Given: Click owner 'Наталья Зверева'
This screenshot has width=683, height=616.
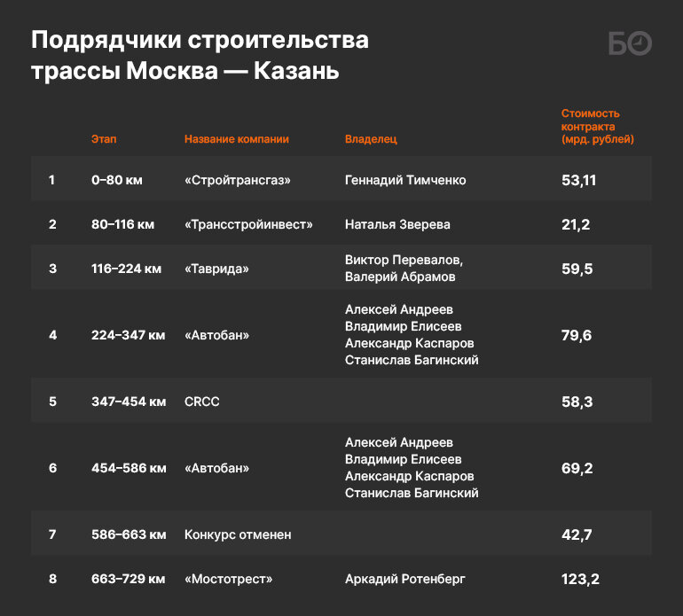Looking at the screenshot, I should click(397, 224).
